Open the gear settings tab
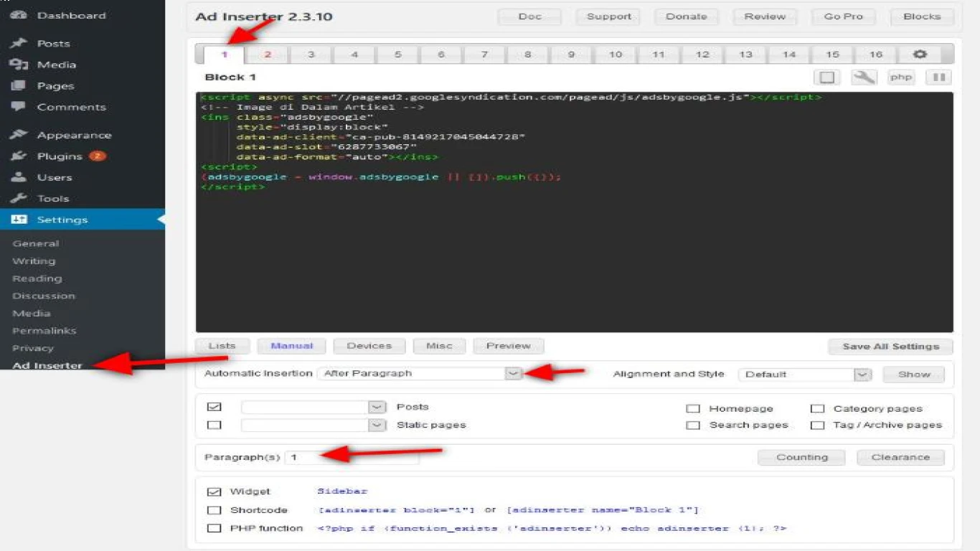Image resolution: width=980 pixels, height=551 pixels. (x=920, y=55)
